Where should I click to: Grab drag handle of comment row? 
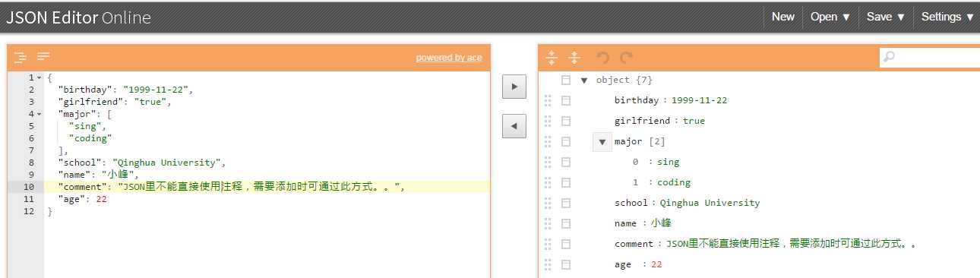point(548,244)
